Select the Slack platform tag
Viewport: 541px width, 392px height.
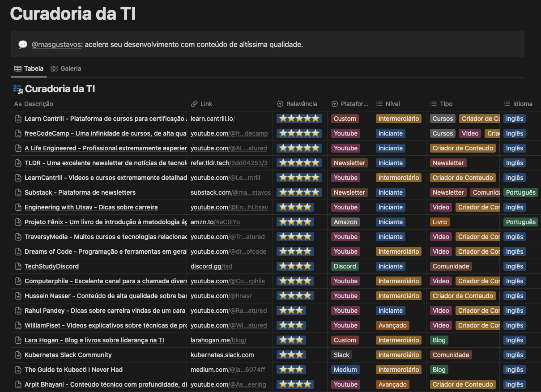click(x=341, y=355)
